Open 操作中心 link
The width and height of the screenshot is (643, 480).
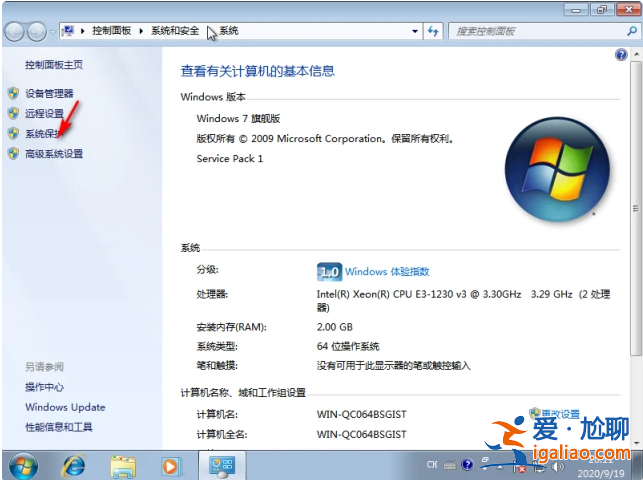tap(44, 387)
